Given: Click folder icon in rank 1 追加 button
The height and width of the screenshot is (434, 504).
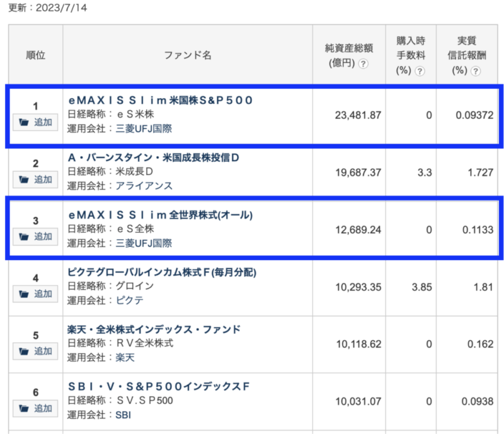Looking at the screenshot, I should click(24, 122).
